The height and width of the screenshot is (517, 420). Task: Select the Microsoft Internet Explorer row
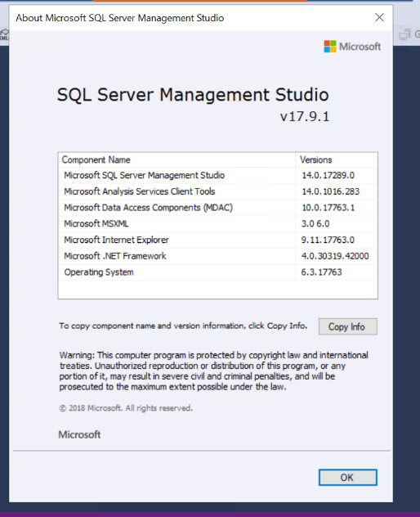click(217, 240)
